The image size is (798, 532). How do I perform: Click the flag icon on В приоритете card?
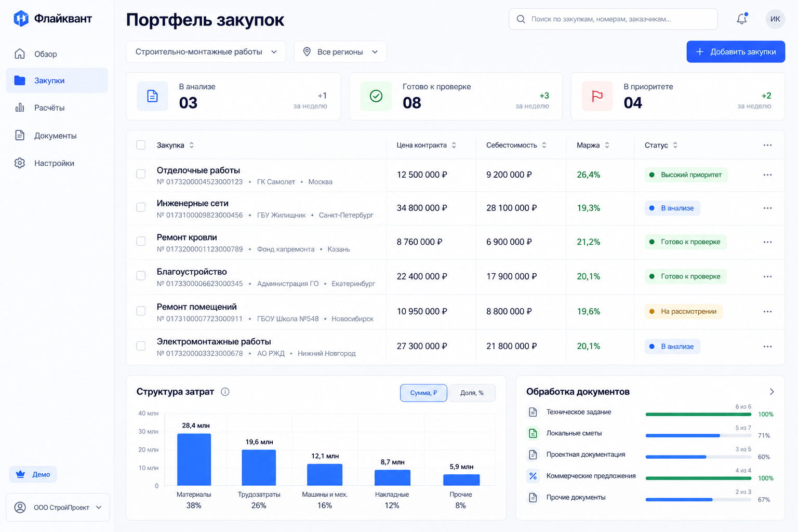[x=597, y=96]
